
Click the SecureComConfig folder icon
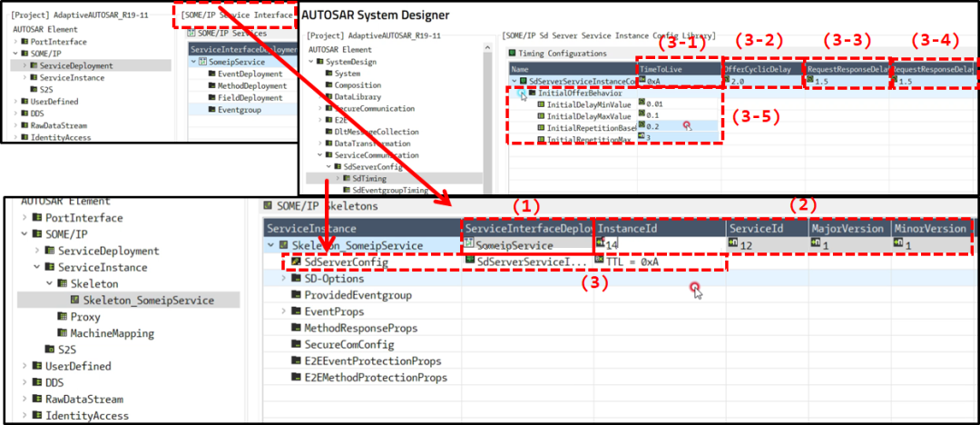pyautogui.click(x=296, y=345)
